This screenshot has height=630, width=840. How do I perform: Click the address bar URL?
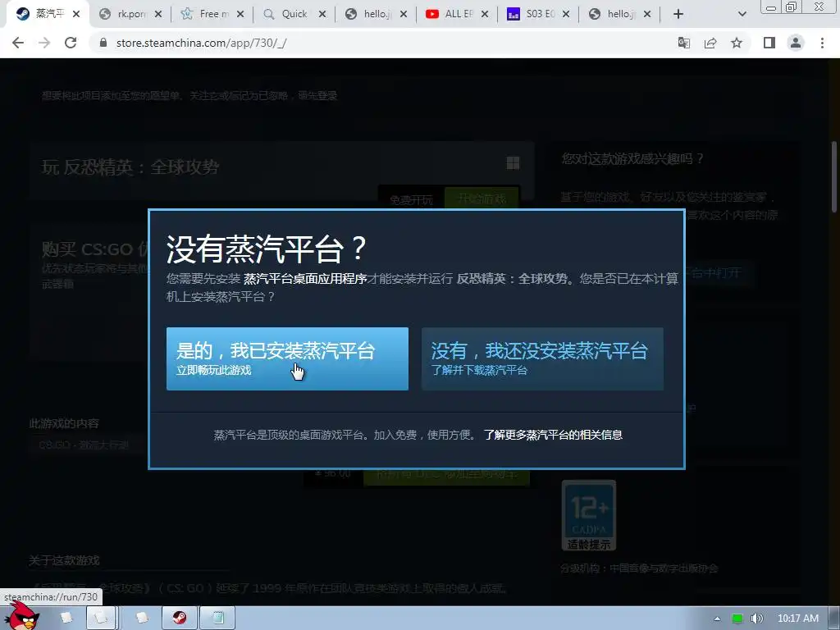point(202,43)
